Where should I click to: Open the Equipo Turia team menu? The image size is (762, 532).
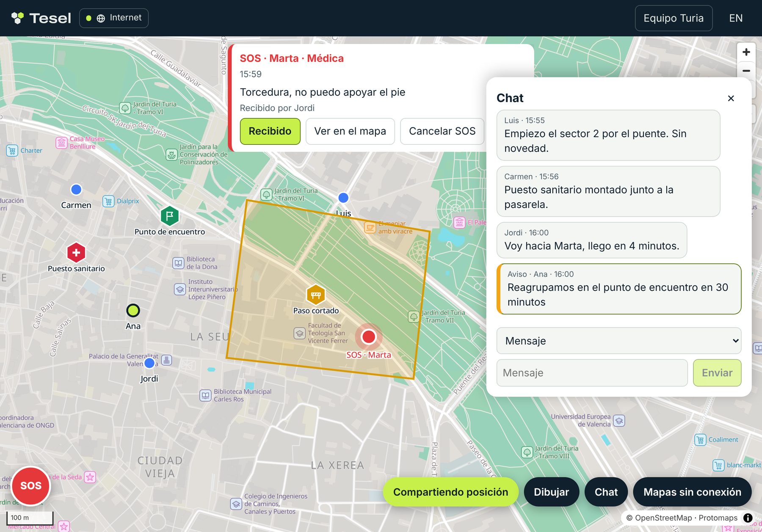click(674, 18)
